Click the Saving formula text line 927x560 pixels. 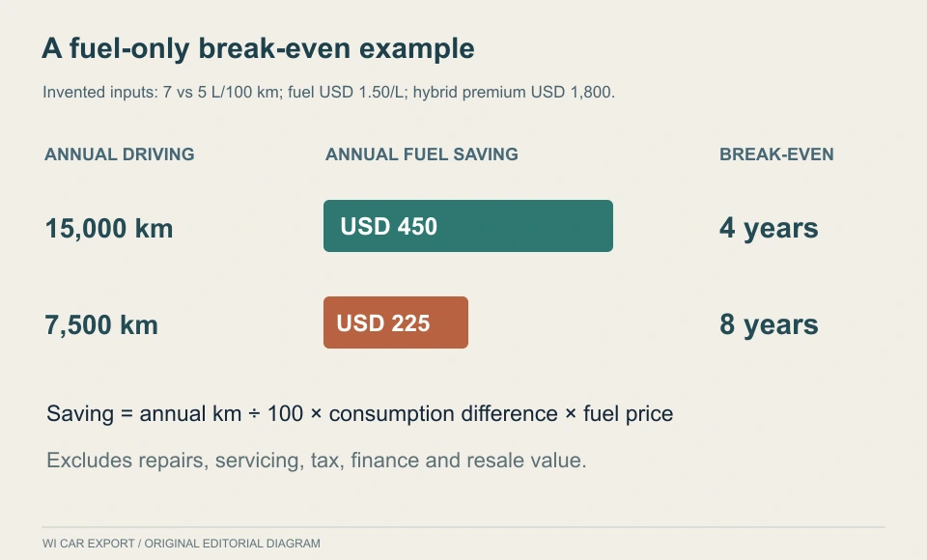(x=359, y=414)
